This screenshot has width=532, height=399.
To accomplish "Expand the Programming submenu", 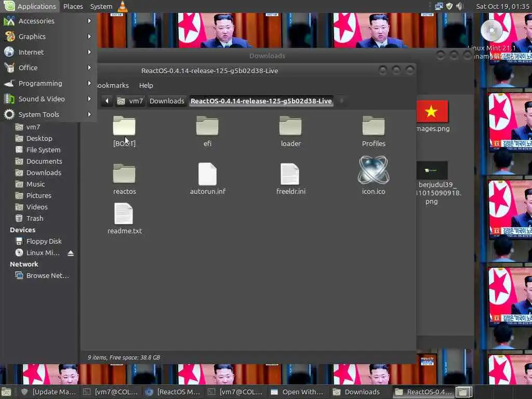I will (48, 84).
